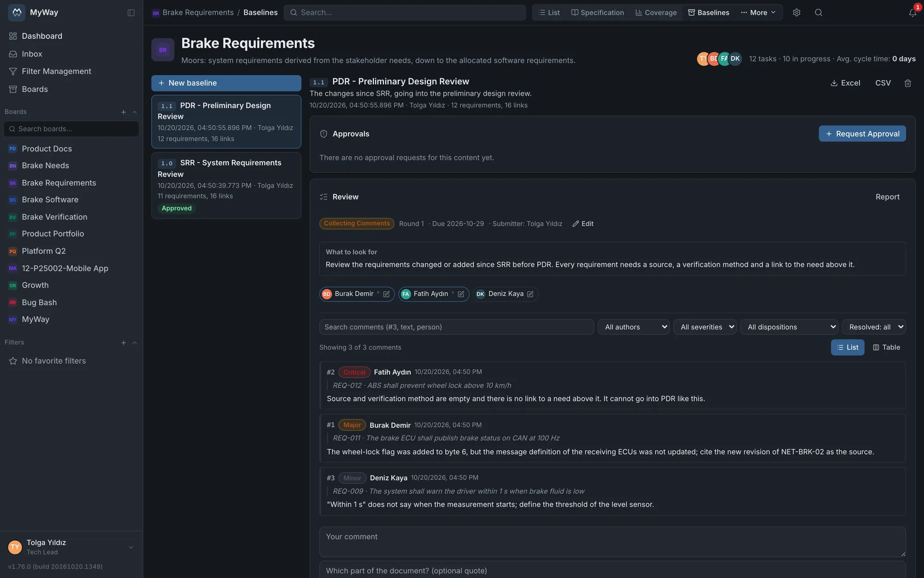Export baseline as CSV
The image size is (924, 578).
coord(883,83)
